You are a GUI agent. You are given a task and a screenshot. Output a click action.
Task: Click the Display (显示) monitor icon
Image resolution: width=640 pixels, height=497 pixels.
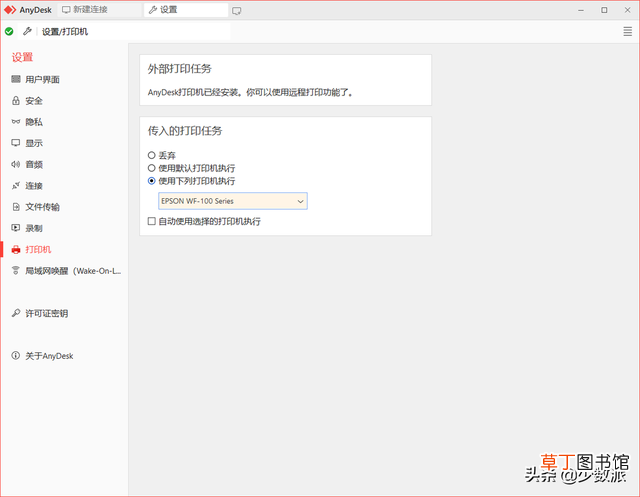(x=16, y=143)
